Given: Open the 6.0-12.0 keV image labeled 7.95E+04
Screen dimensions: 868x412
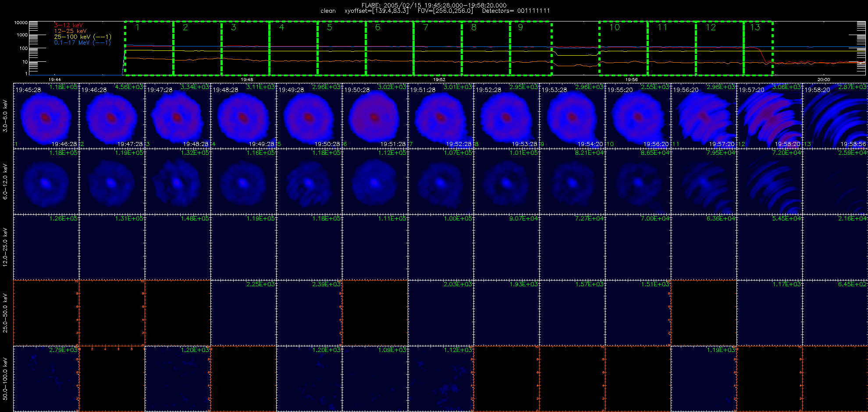Looking at the screenshot, I should point(704,181).
